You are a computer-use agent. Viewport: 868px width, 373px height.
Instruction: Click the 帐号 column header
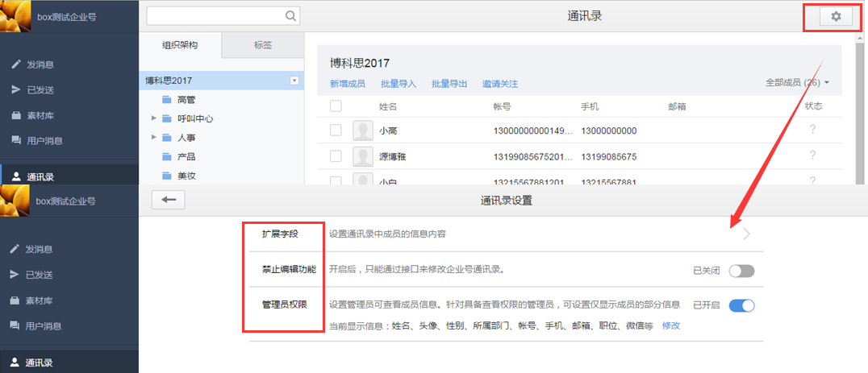pos(502,106)
